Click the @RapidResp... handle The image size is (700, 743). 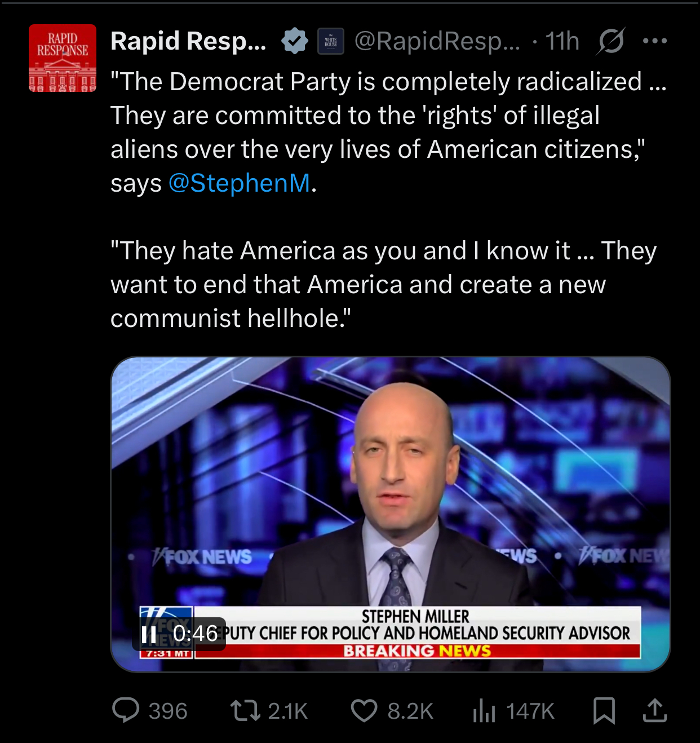click(437, 41)
